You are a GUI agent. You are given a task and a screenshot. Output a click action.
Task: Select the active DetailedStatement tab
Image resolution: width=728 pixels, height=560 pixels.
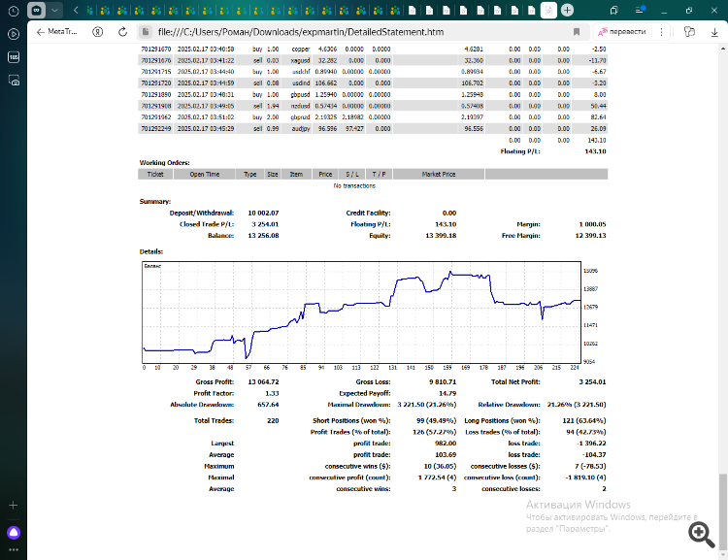pyautogui.click(x=548, y=11)
